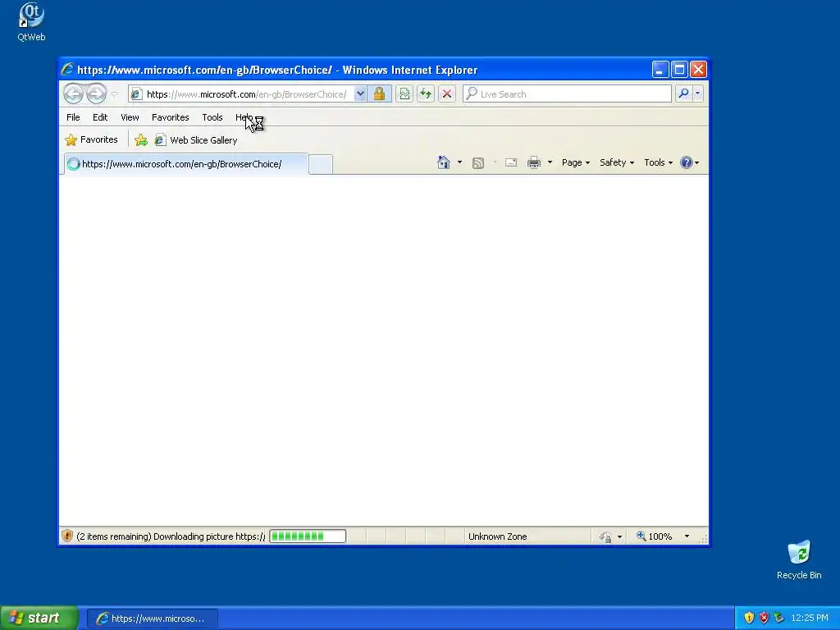Open the Safety command bar menu
The height and width of the screenshot is (630, 840).
617,162
